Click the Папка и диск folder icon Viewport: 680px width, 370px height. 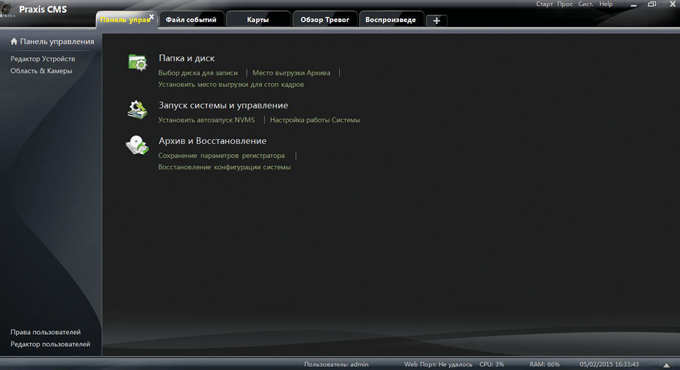click(137, 62)
